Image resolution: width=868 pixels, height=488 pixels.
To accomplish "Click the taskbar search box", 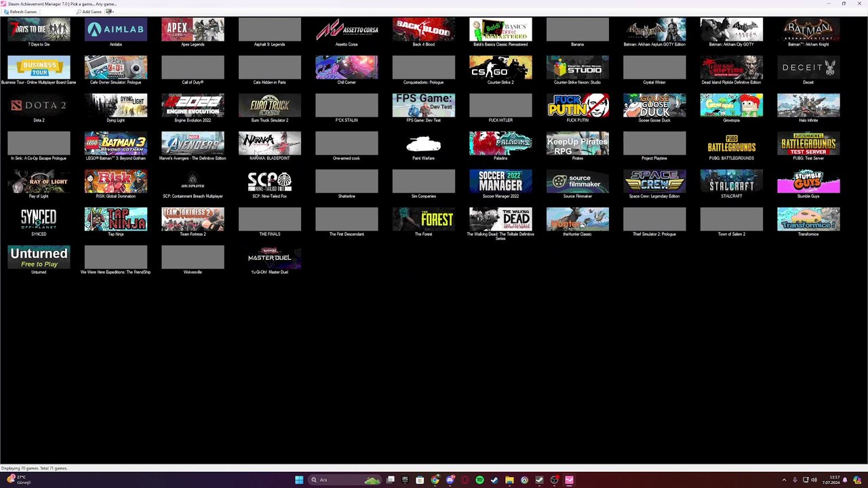I will [343, 480].
